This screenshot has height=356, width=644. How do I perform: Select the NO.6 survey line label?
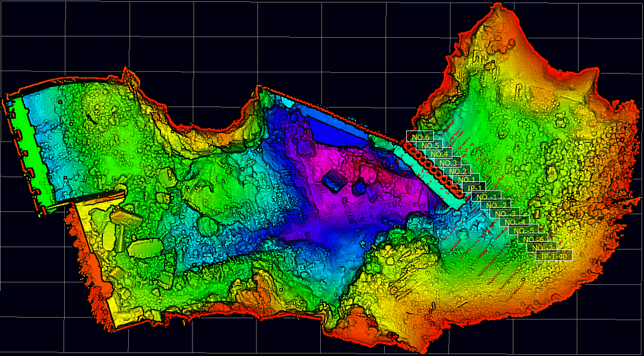pos(419,136)
